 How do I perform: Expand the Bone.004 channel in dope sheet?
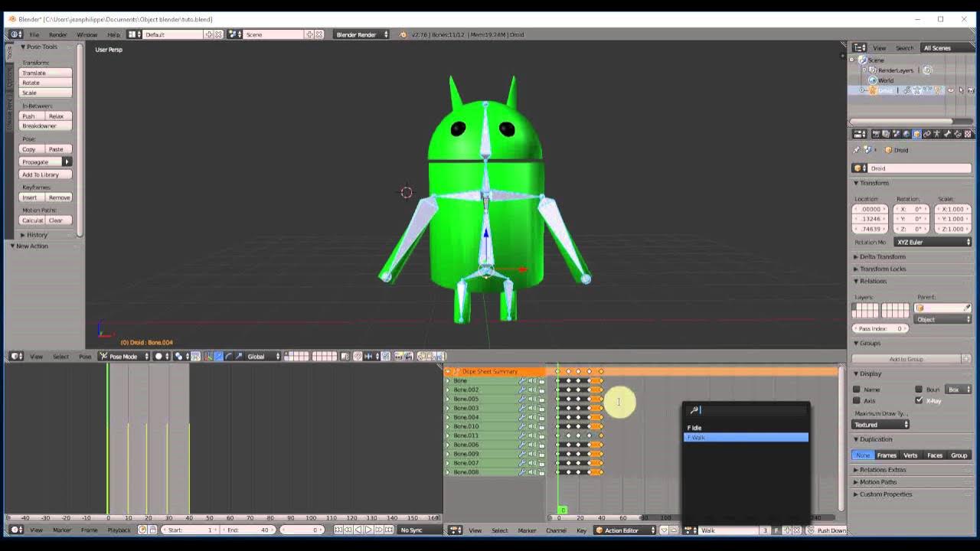(x=448, y=417)
